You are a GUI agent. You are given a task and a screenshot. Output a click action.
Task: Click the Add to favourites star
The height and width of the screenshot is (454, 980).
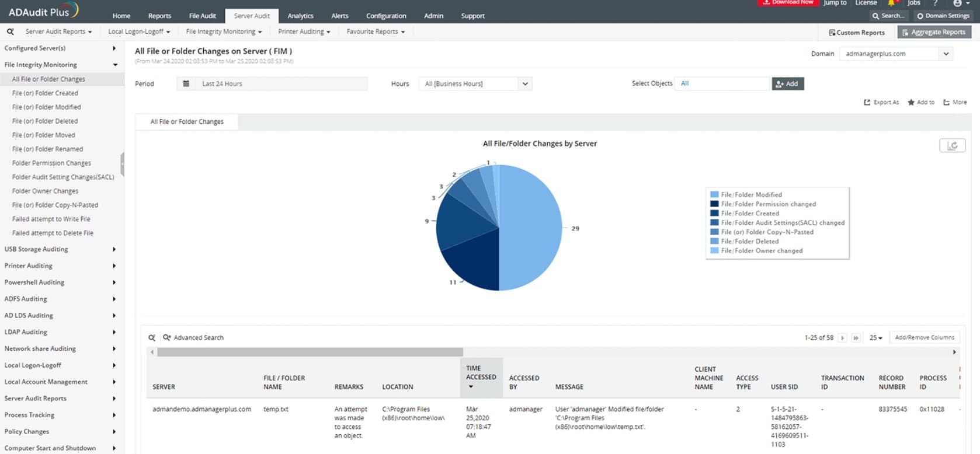[x=911, y=102]
